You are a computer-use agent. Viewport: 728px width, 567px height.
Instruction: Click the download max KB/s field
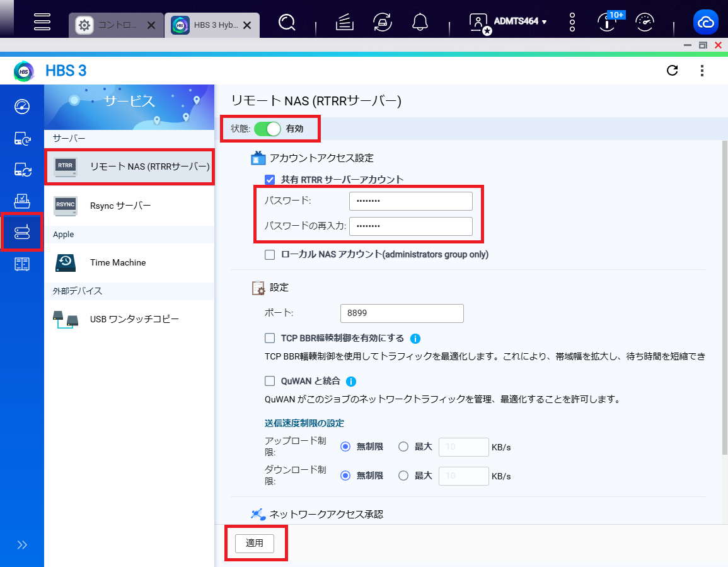(x=464, y=476)
